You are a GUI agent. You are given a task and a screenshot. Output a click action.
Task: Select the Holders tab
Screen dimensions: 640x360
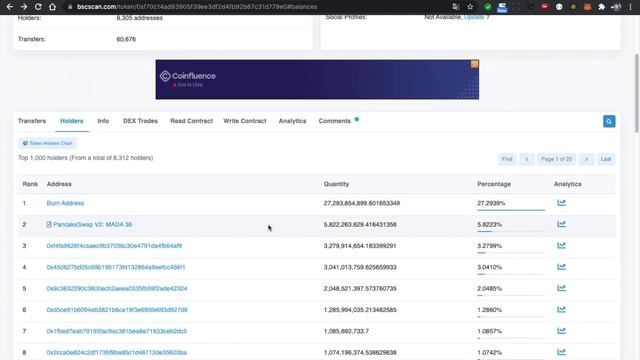coord(71,121)
